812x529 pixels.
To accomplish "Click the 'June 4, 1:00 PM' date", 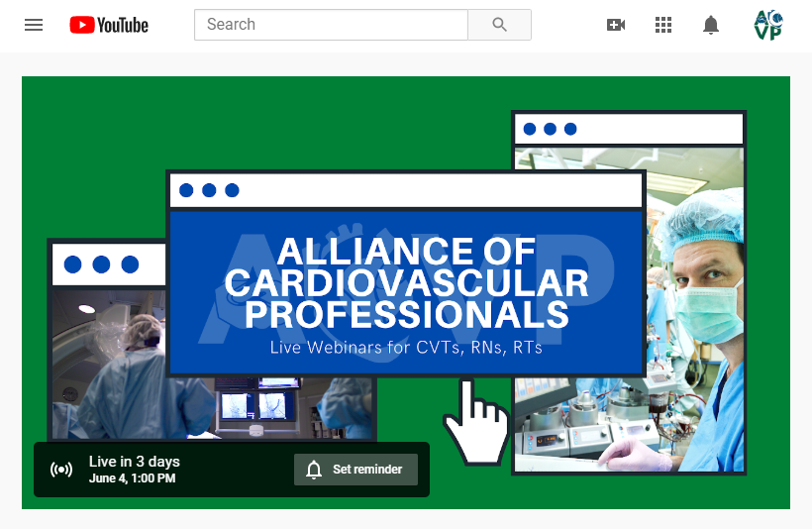I will pos(132,478).
